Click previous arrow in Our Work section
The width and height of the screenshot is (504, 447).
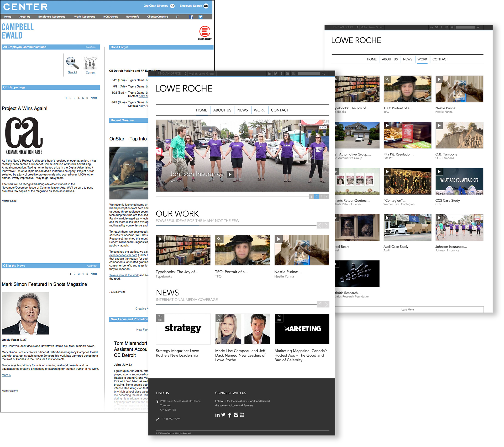point(320,225)
